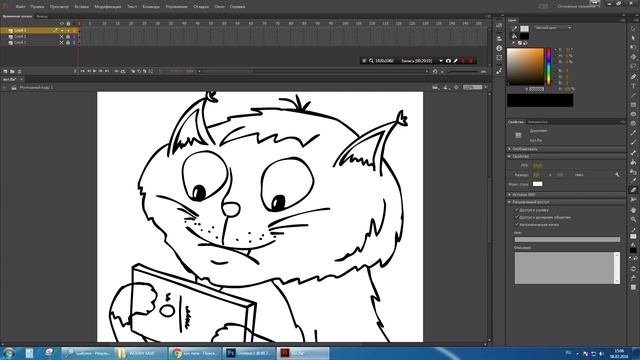
Task: Click the Монтажный кадр 1 scene label
Action: tap(36, 87)
